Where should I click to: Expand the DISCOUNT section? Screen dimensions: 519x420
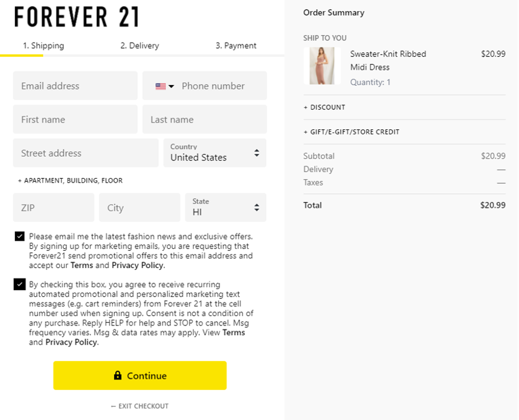tap(325, 107)
